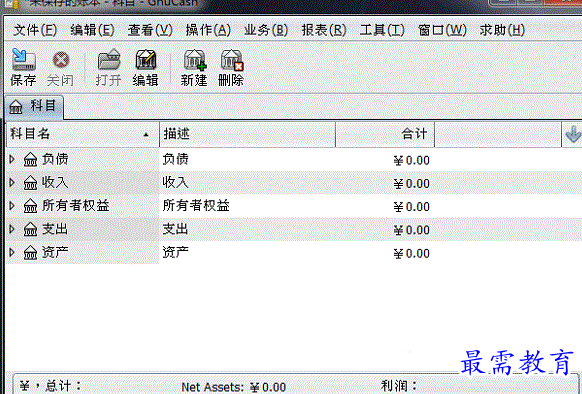
Task: Select the 资产 account row name
Action: point(55,253)
